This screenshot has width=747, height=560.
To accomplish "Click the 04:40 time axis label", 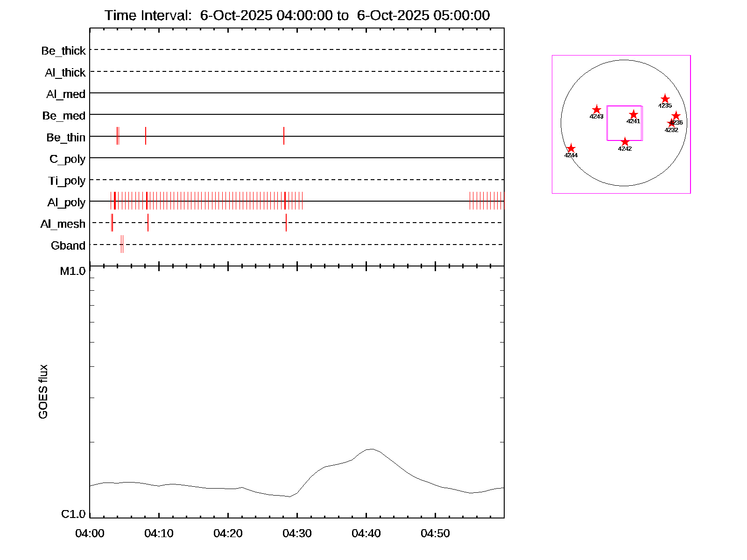I will pyautogui.click(x=366, y=533).
